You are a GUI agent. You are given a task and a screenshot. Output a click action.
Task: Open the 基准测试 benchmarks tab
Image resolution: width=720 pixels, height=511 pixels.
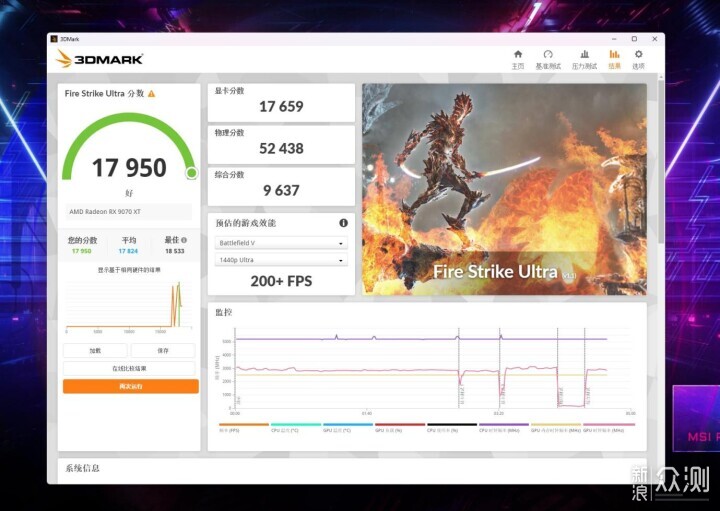coord(548,60)
